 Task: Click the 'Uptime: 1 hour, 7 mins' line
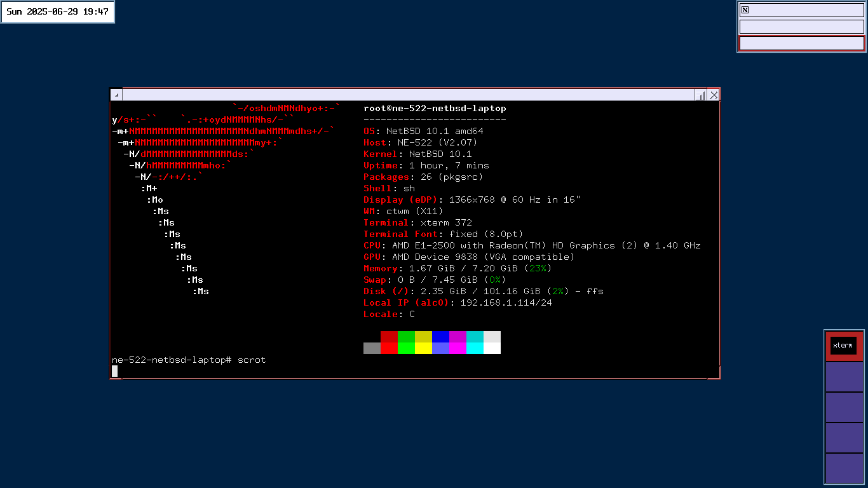point(426,166)
